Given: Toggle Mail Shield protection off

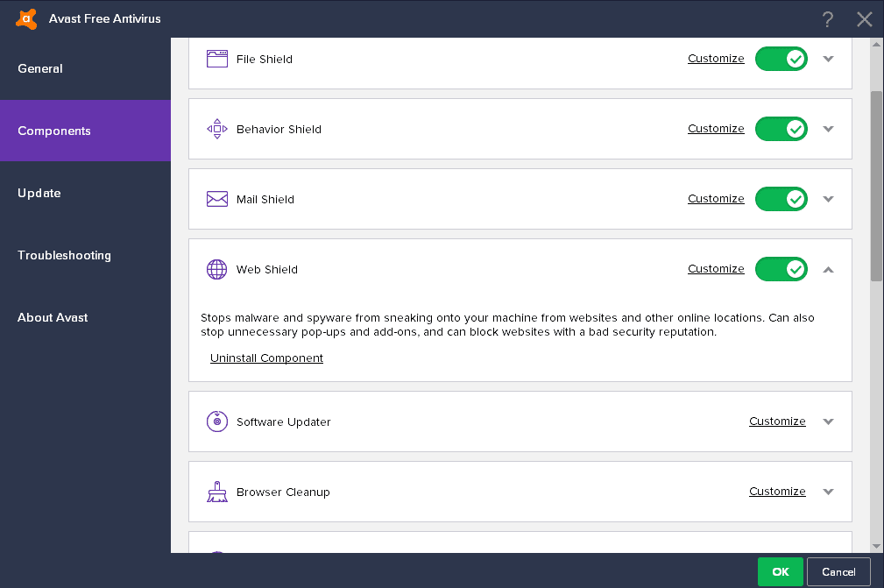Looking at the screenshot, I should click(x=781, y=199).
